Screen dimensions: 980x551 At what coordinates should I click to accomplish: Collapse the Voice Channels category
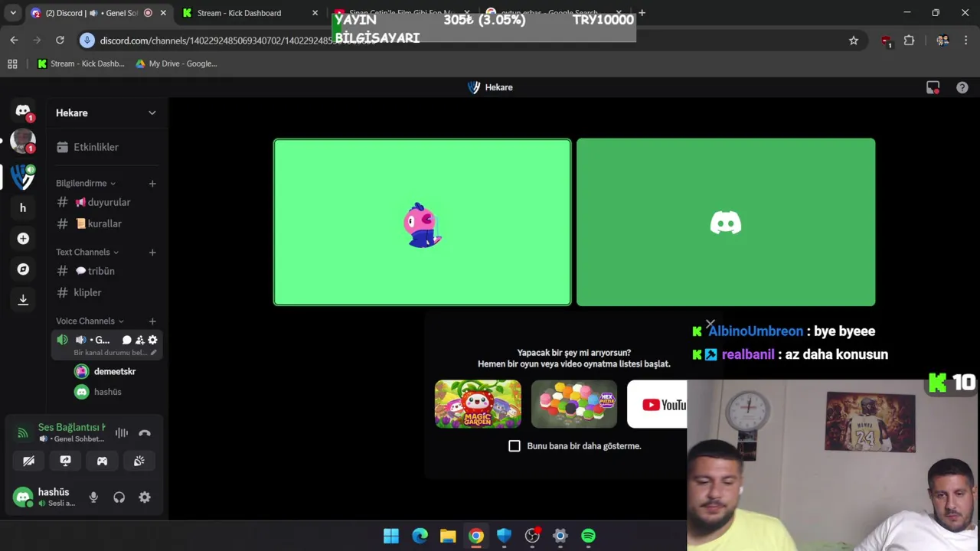pyautogui.click(x=90, y=321)
